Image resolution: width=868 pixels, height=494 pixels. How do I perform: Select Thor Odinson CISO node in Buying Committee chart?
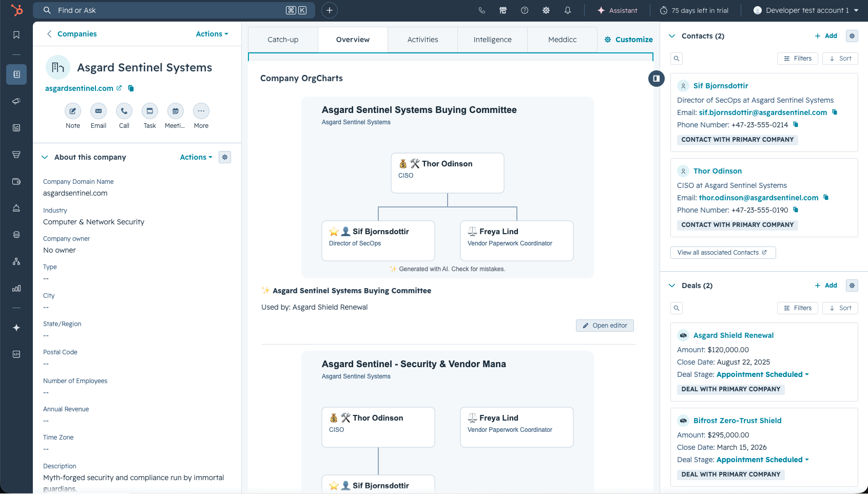click(448, 173)
